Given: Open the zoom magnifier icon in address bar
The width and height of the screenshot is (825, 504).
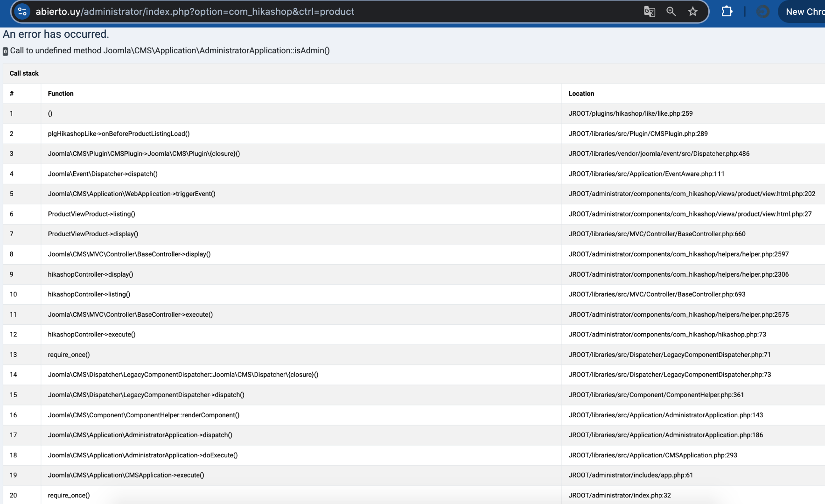Looking at the screenshot, I should (x=671, y=12).
